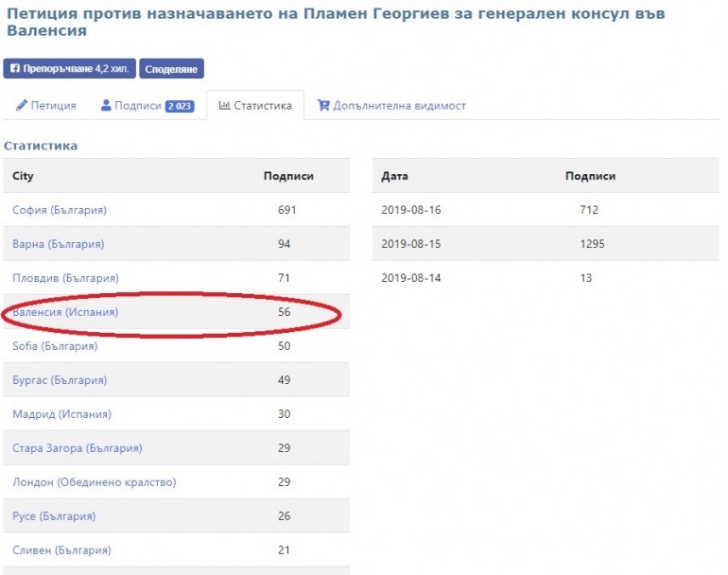The width and height of the screenshot is (728, 575).
Task: Open the Допълнителна видимост tab
Action: 391,106
